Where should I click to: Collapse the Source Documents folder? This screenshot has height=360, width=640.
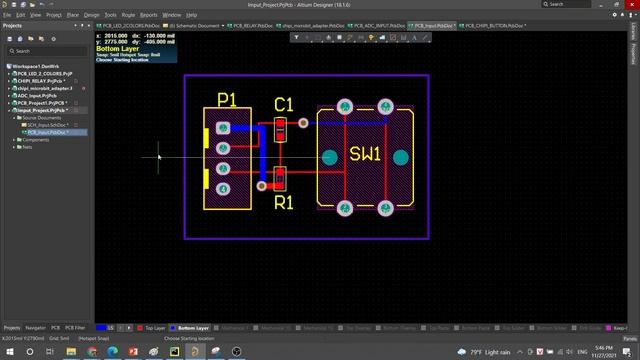point(14,118)
